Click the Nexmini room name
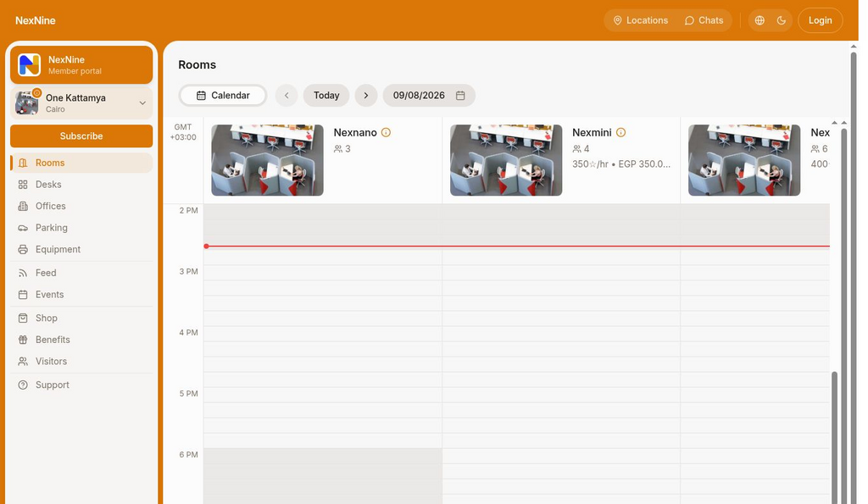Image resolution: width=868 pixels, height=504 pixels. (x=592, y=132)
